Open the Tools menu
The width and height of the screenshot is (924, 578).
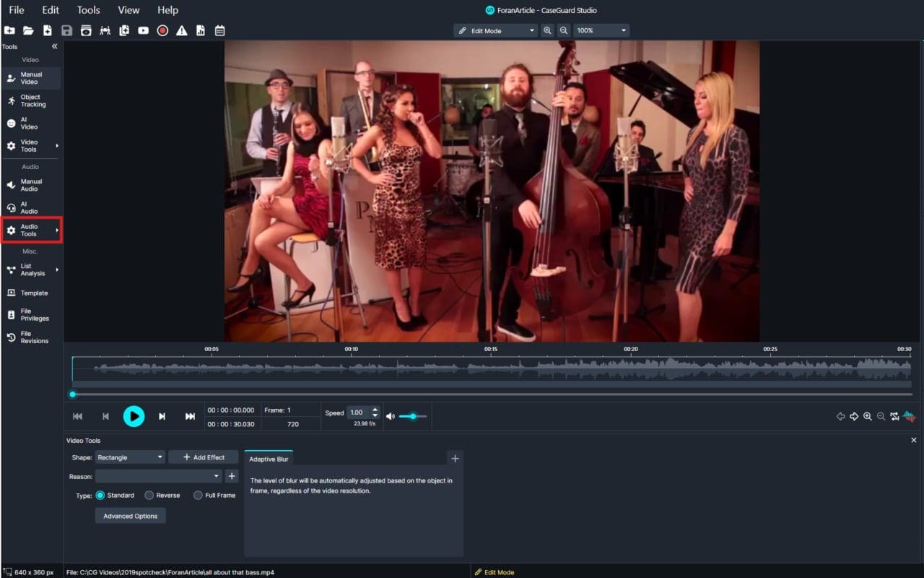[88, 10]
